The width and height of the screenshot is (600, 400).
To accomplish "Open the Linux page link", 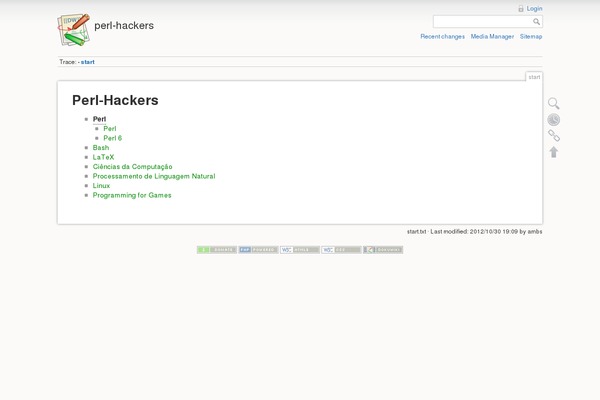I will point(101,186).
